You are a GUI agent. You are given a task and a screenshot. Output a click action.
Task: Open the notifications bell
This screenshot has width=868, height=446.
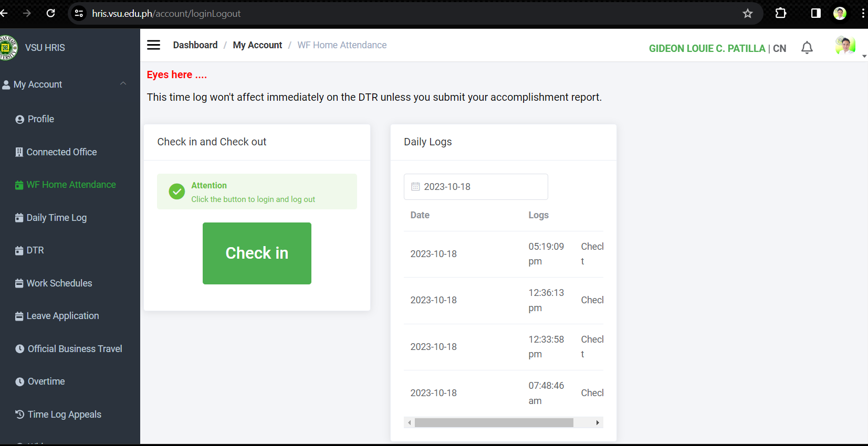[807, 48]
